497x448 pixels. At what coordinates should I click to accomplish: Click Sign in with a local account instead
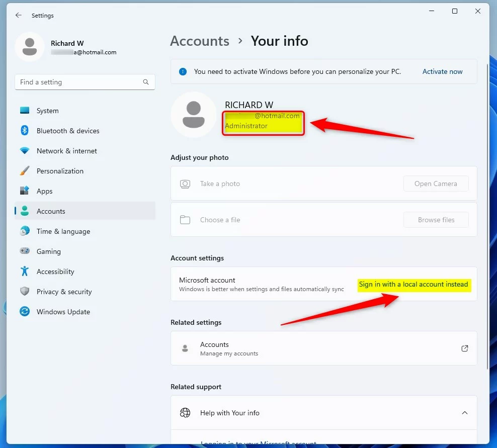(x=413, y=285)
